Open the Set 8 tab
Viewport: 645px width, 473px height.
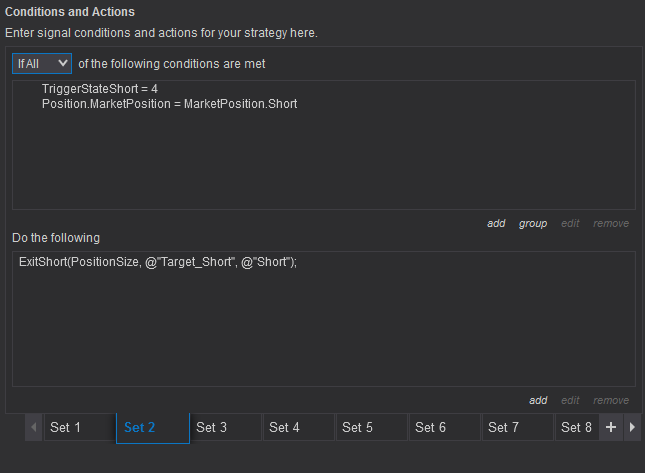576,427
